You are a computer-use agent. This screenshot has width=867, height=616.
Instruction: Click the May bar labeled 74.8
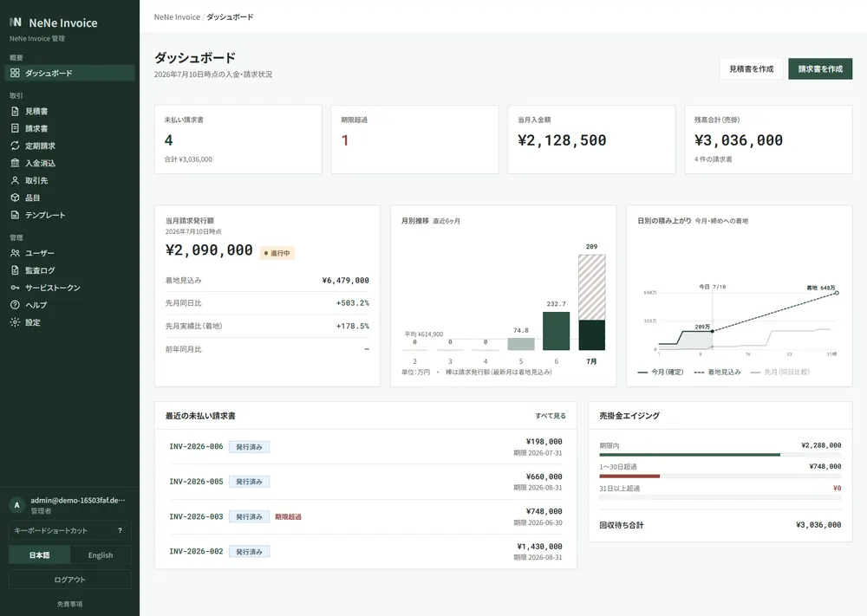[x=521, y=344]
